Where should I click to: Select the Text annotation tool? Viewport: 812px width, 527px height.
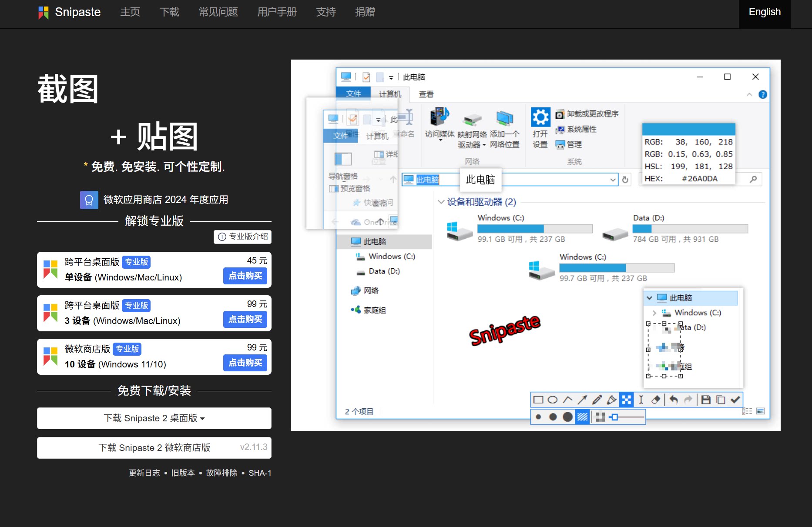tap(641, 400)
